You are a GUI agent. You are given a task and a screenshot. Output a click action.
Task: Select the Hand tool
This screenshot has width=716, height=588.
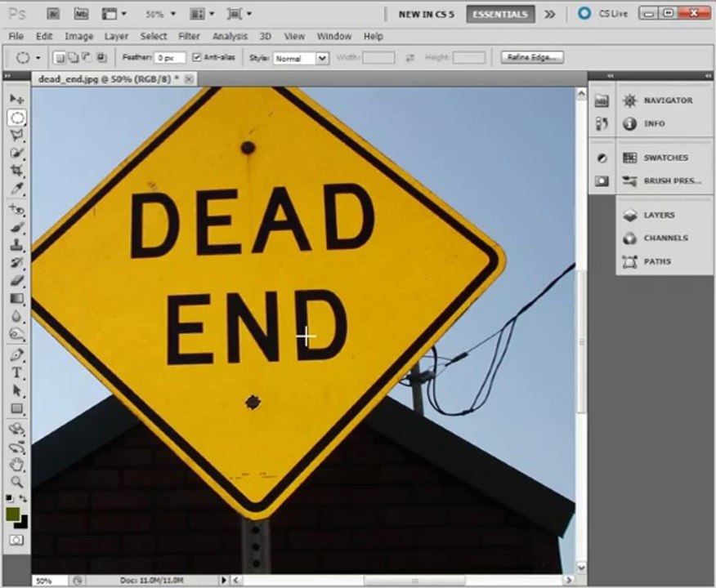point(17,465)
